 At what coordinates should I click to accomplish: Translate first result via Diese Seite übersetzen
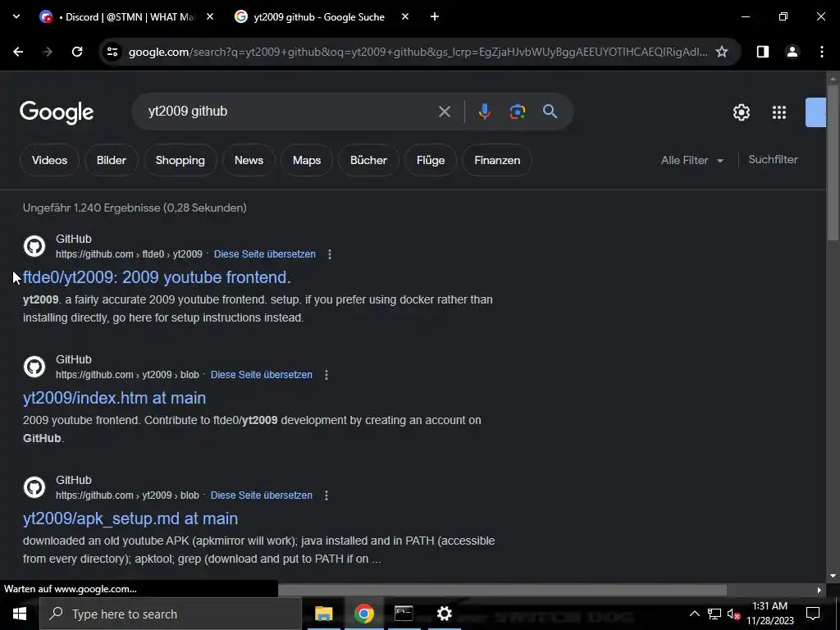(265, 254)
